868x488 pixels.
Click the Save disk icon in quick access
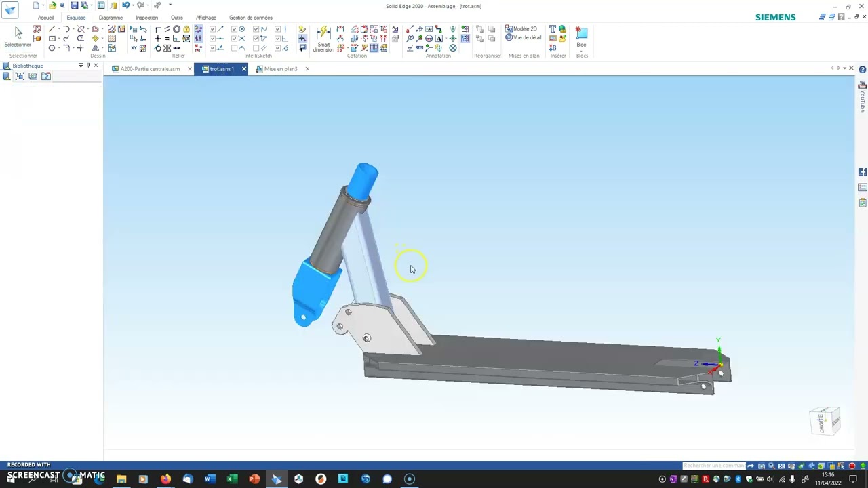point(74,5)
